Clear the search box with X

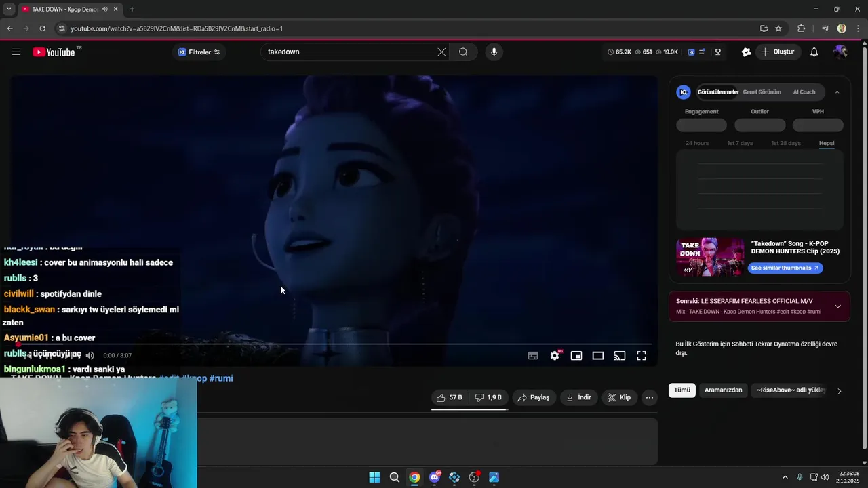[x=441, y=52]
